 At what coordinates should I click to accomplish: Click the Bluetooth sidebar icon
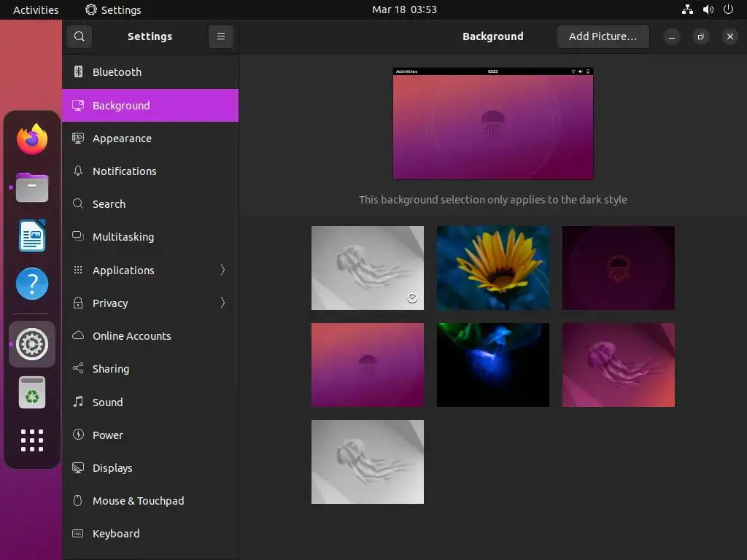click(78, 71)
